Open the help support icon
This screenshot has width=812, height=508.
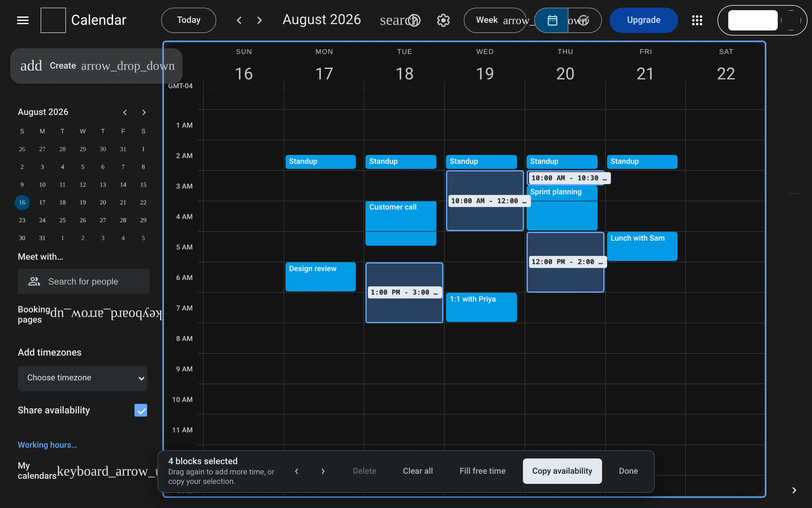point(414,20)
